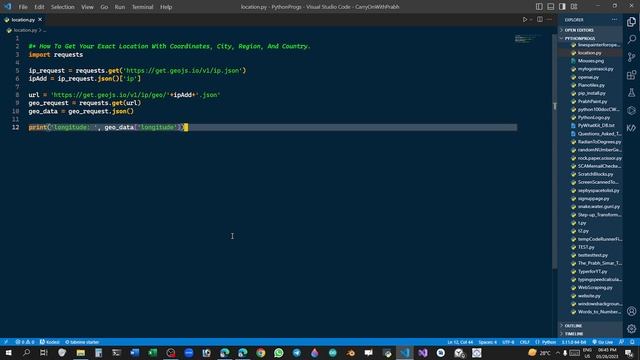Screen dimensions: 640x360
Task: Change UTF-8 encoding in the status bar
Action: (508, 342)
